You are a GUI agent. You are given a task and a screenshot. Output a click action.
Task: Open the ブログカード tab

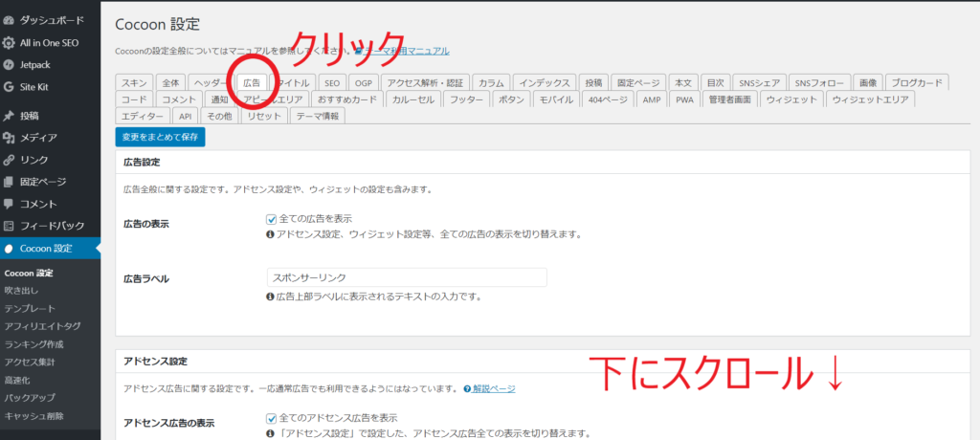click(x=917, y=83)
